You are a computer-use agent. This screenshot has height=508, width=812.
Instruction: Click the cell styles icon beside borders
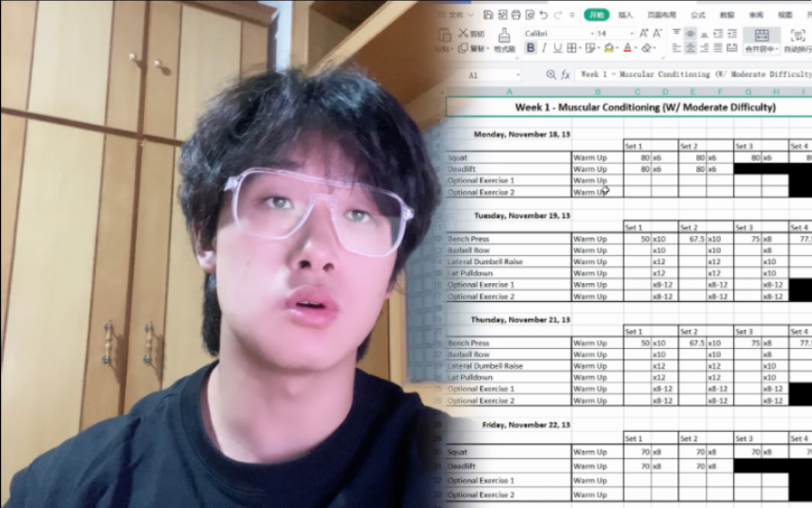tap(589, 48)
